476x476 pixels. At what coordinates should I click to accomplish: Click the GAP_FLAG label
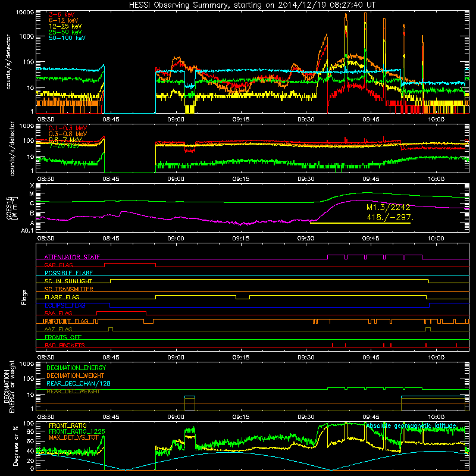(x=58, y=265)
